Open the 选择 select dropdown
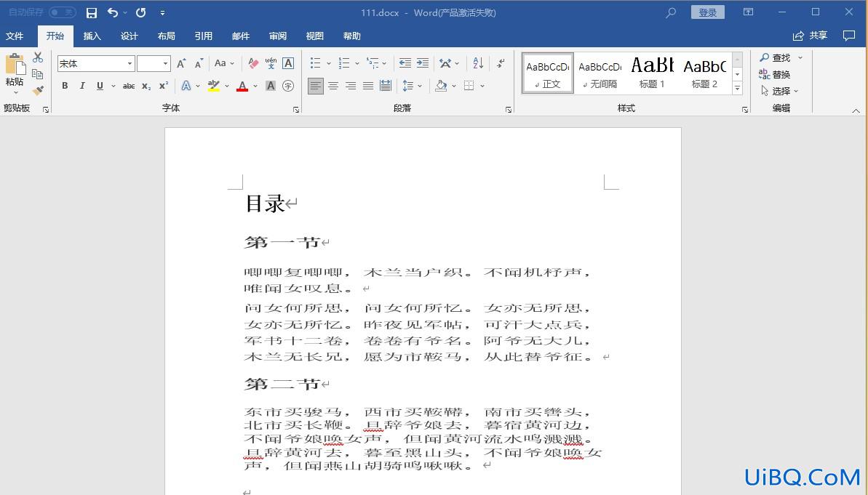Screen dimensions: 868x495 pos(779,91)
